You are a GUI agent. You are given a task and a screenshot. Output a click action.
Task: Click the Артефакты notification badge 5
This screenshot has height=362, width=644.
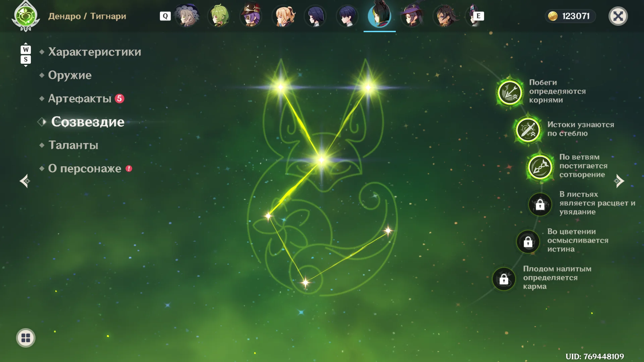point(119,99)
